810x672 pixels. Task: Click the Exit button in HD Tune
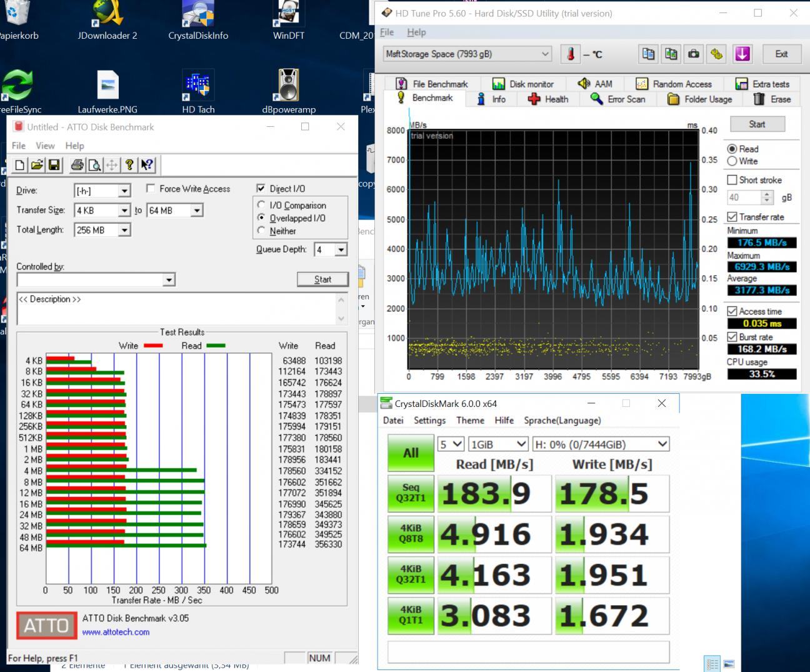coord(781,54)
